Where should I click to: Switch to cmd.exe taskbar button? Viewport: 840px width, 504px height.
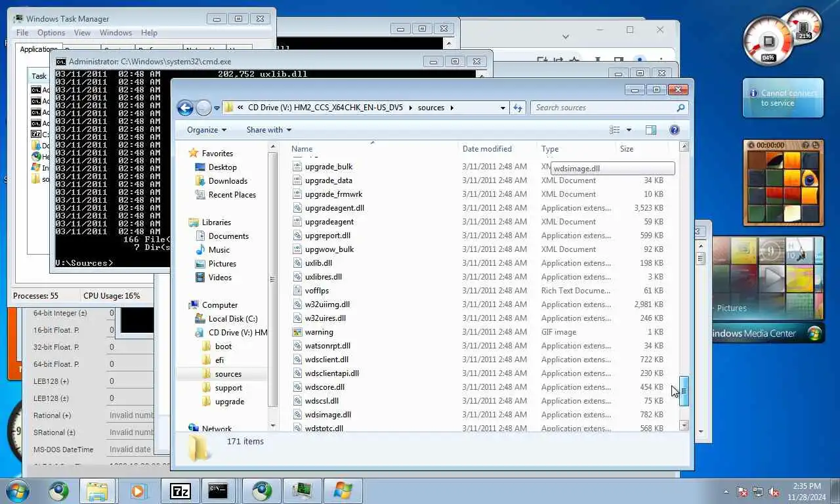pos(219,490)
